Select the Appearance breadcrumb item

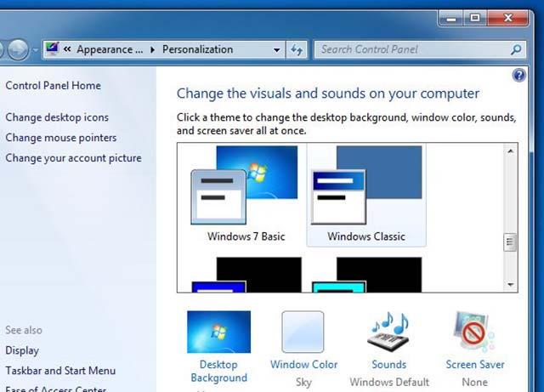tap(110, 49)
